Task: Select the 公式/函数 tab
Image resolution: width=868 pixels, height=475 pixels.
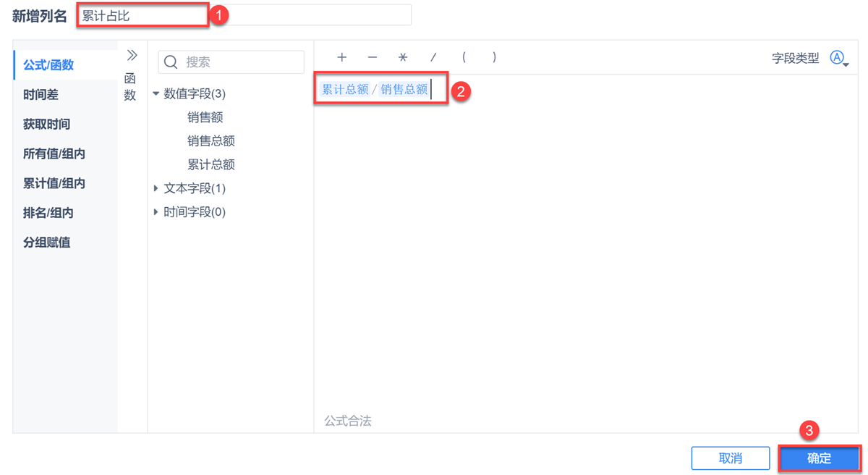Action: coord(66,65)
